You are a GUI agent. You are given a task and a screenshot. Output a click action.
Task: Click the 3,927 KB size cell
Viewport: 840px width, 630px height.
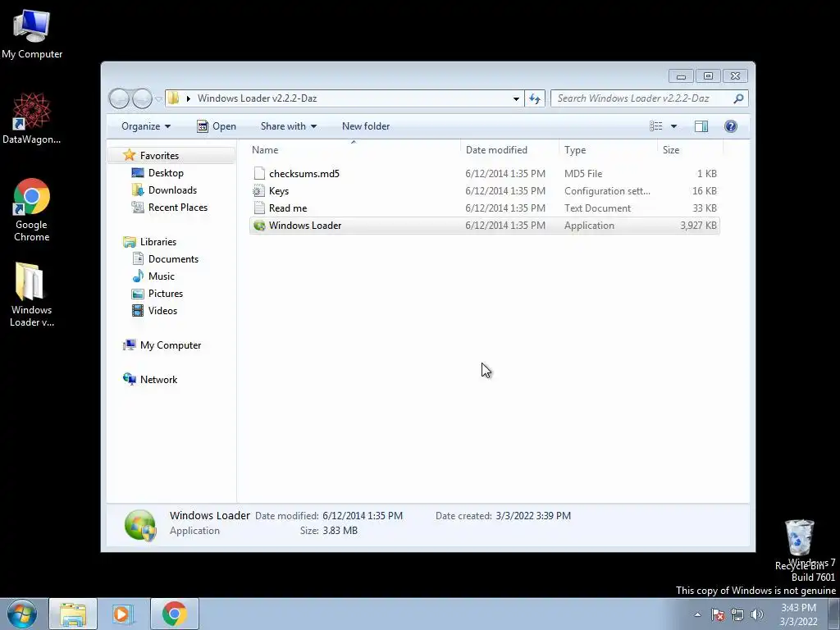pyautogui.click(x=698, y=226)
